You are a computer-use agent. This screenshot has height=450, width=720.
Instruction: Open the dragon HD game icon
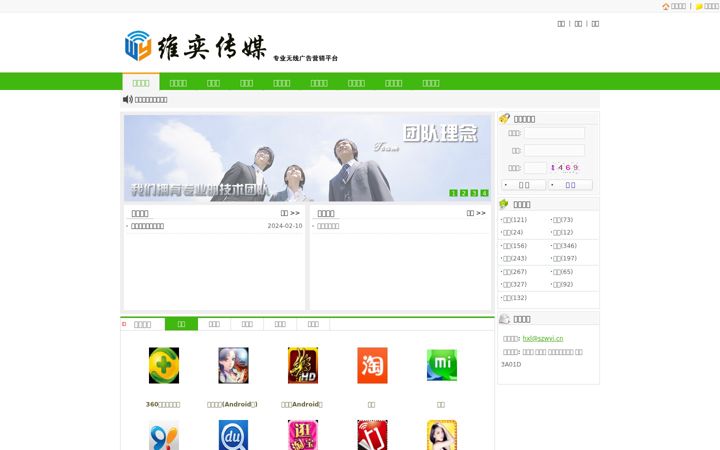(303, 366)
